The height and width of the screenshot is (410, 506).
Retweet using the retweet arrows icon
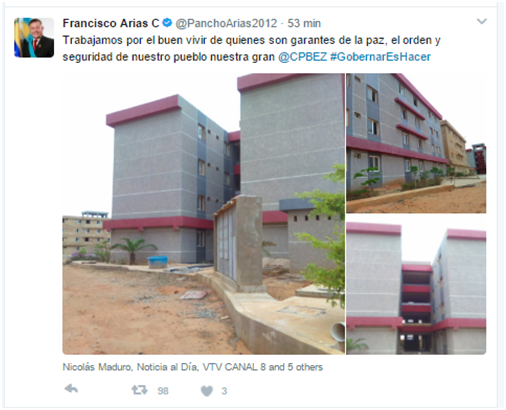click(x=139, y=390)
